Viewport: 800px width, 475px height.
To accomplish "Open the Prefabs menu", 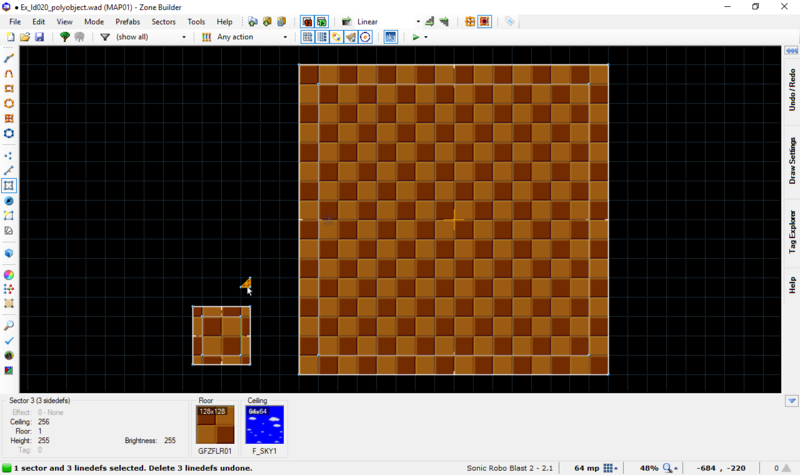I will (127, 21).
